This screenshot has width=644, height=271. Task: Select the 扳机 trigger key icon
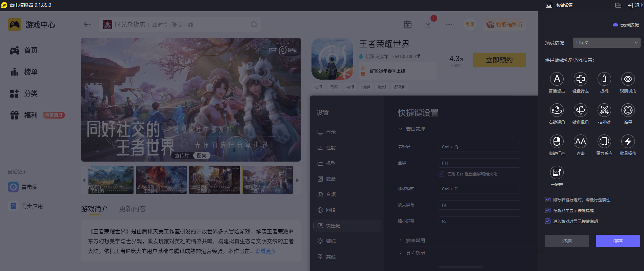(x=604, y=79)
